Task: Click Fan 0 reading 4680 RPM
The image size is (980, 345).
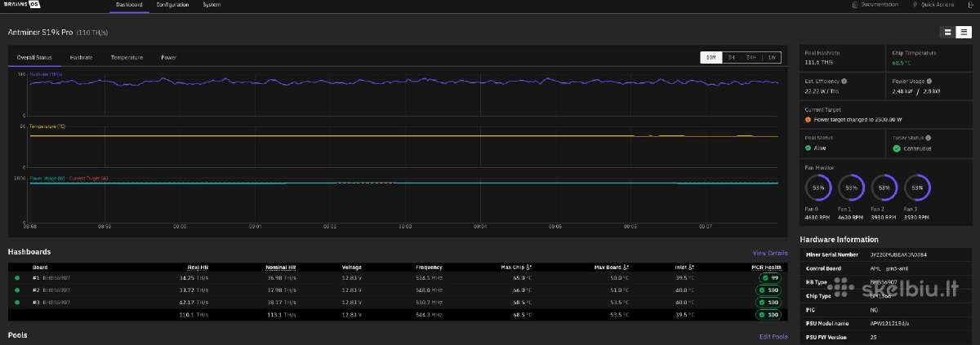Action: coord(819,218)
